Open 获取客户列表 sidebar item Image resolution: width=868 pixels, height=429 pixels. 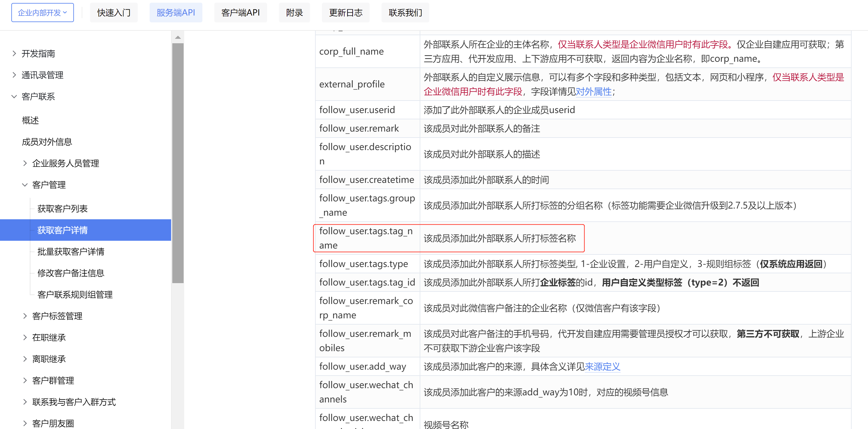pyautogui.click(x=62, y=209)
